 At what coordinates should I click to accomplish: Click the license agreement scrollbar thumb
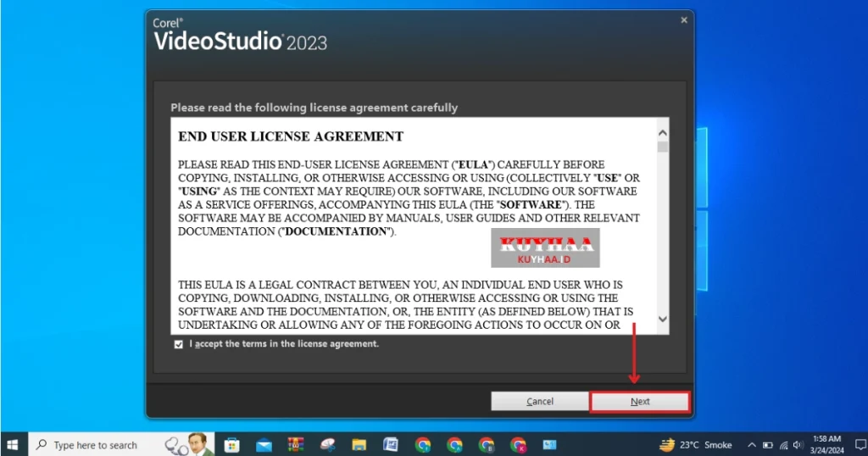point(662,147)
